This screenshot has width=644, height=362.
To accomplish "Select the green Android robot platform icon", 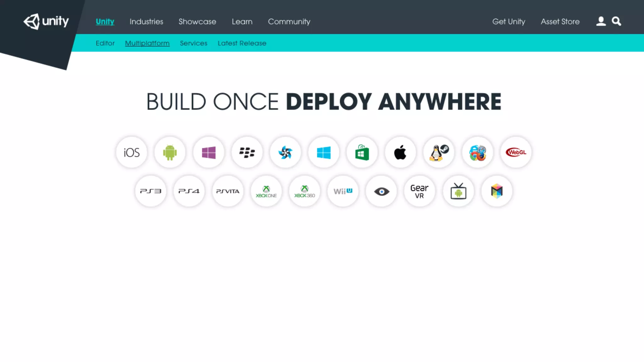I will tap(170, 152).
